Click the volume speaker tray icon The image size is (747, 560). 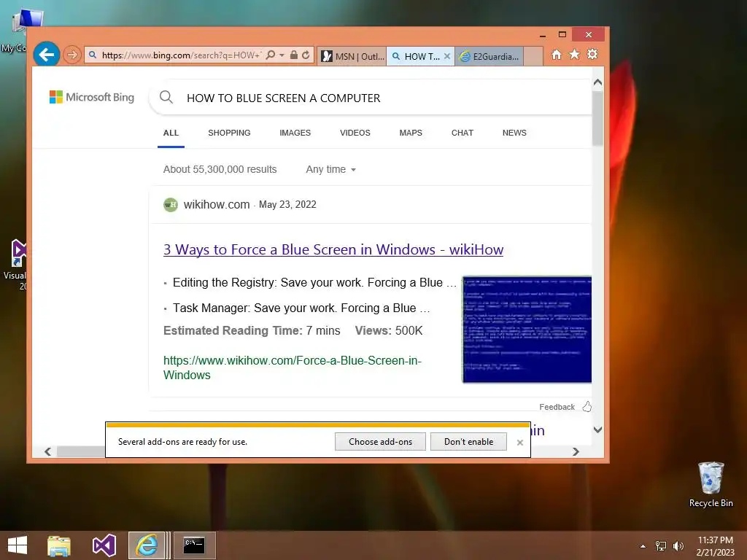tap(678, 546)
